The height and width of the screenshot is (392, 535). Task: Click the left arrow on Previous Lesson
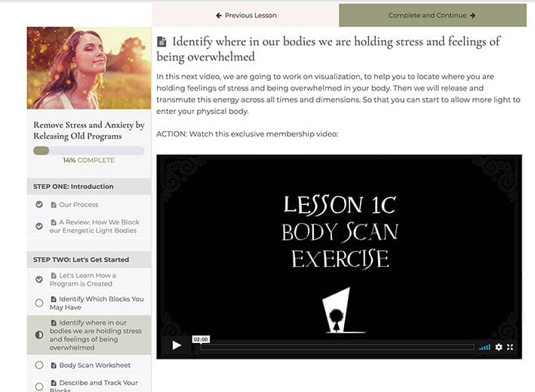(219, 15)
